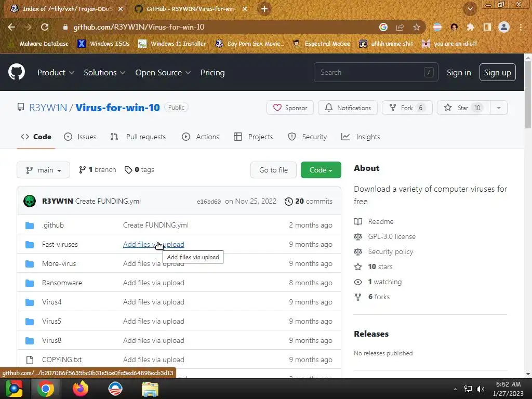
Task: Open the GPL-3.0 license link
Action: [392, 236]
